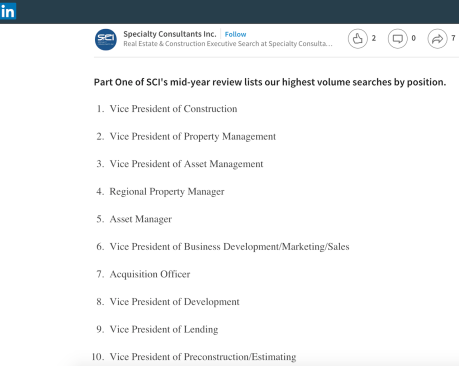Follow Specialty Consultants Inc.
This screenshot has height=366, width=459.
point(235,34)
